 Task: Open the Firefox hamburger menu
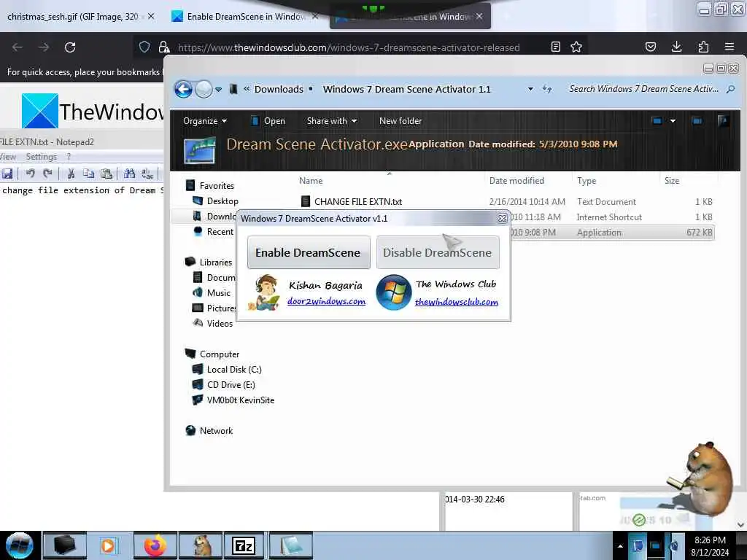[x=729, y=47]
